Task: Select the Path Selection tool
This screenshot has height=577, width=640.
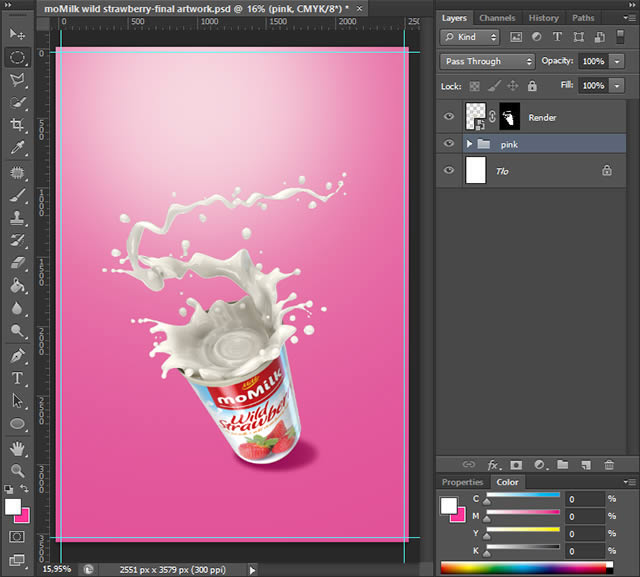Action: pyautogui.click(x=17, y=401)
